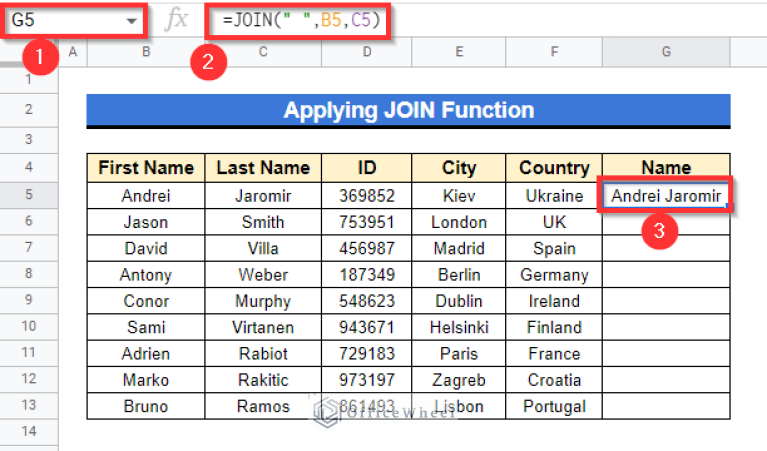The height and width of the screenshot is (451, 767).
Task: Select the 'Jason' cell
Action: 146,222
